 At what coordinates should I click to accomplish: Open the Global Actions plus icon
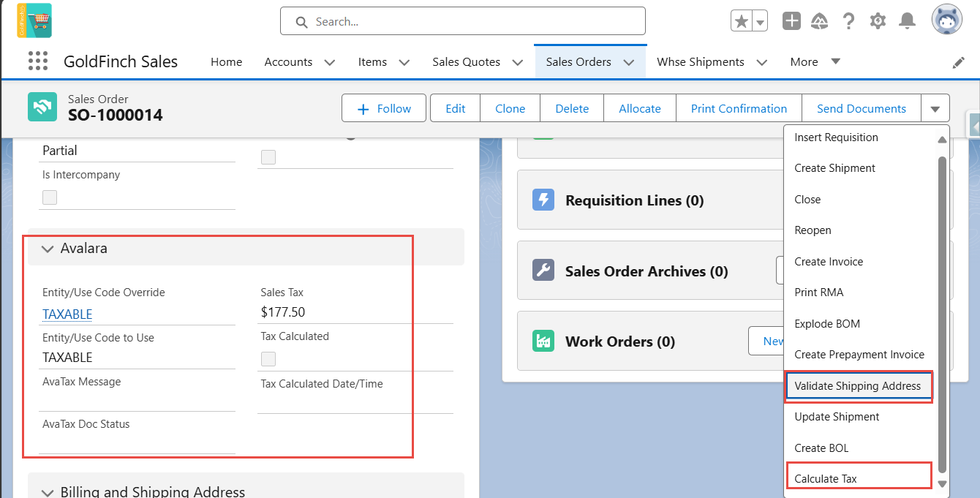(x=791, y=21)
